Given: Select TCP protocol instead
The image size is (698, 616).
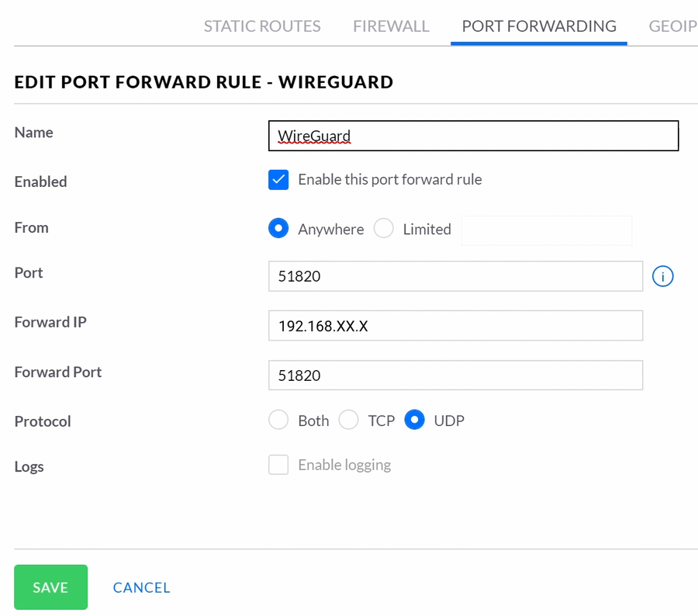Looking at the screenshot, I should tap(349, 420).
